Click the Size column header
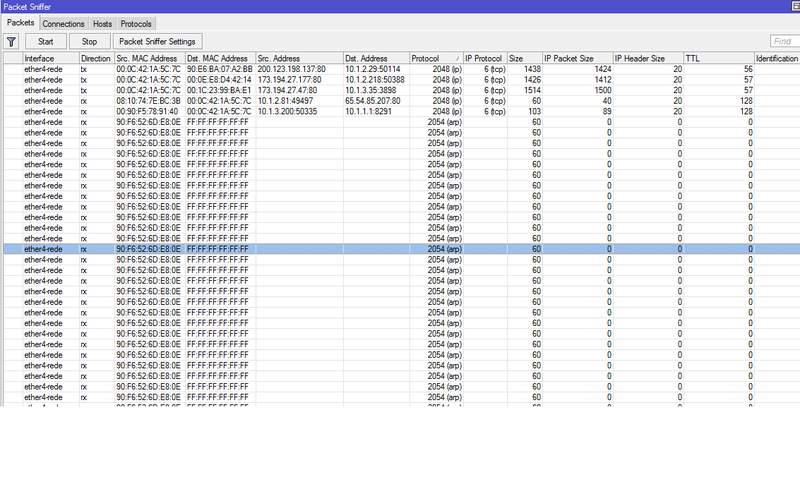 (525, 58)
